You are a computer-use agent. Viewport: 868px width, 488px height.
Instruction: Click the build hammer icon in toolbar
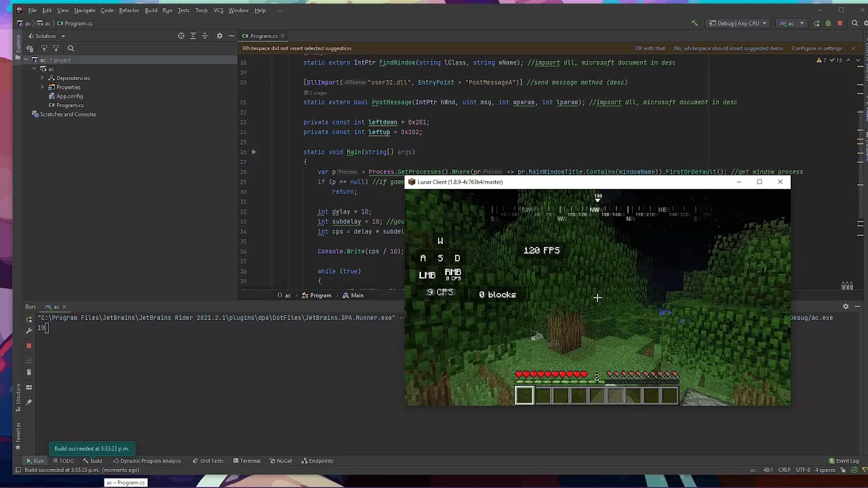coord(694,23)
